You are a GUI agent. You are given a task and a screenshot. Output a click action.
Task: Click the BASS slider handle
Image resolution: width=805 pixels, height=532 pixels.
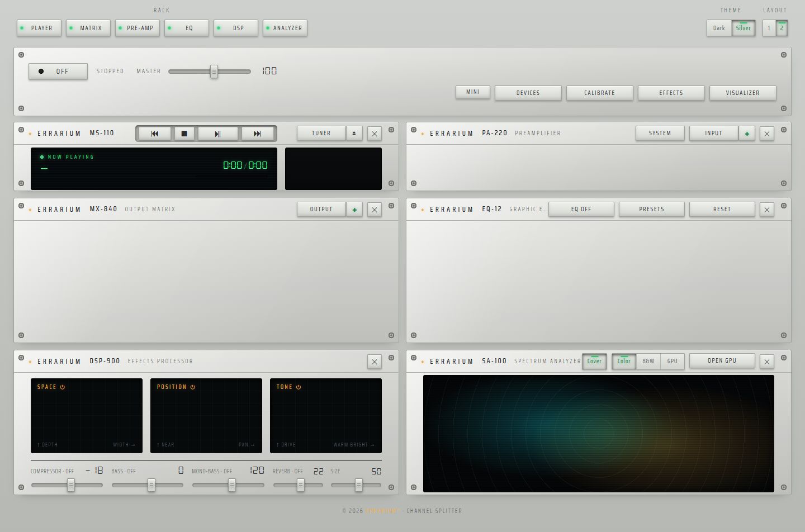(x=151, y=485)
